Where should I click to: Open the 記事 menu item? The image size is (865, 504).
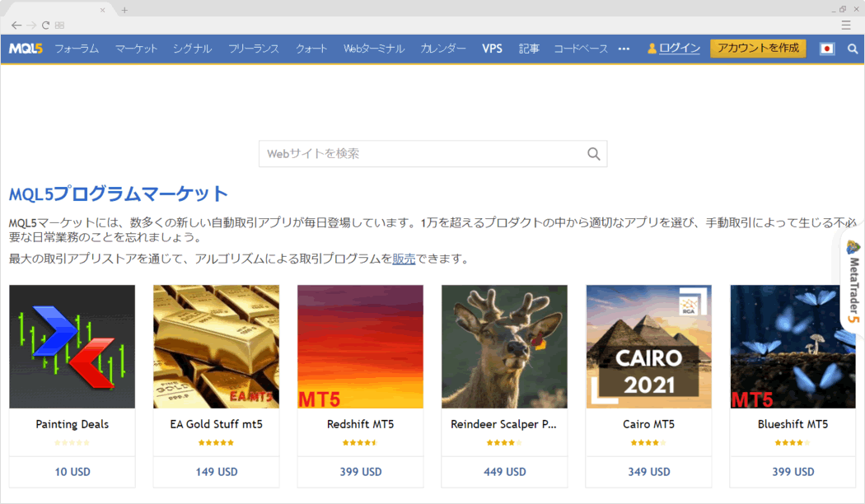529,49
